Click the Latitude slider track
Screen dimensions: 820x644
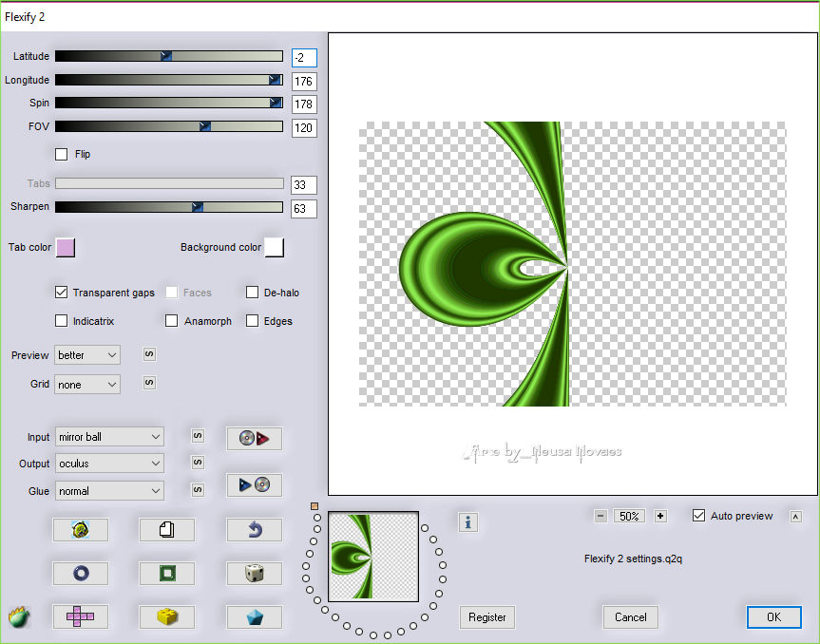click(x=169, y=56)
